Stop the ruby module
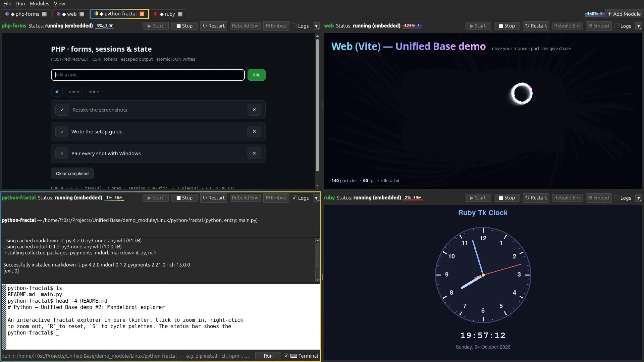 pyautogui.click(x=507, y=198)
